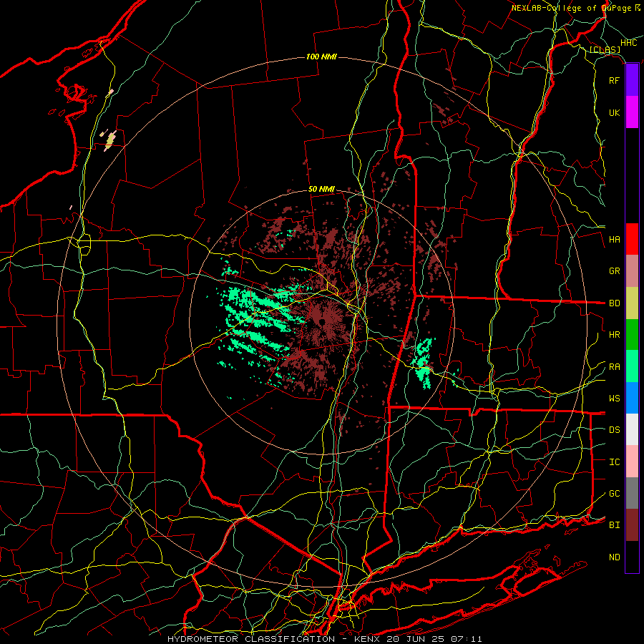
Task: Click the yellow-pink echo near the lake shore
Action: tap(110, 140)
